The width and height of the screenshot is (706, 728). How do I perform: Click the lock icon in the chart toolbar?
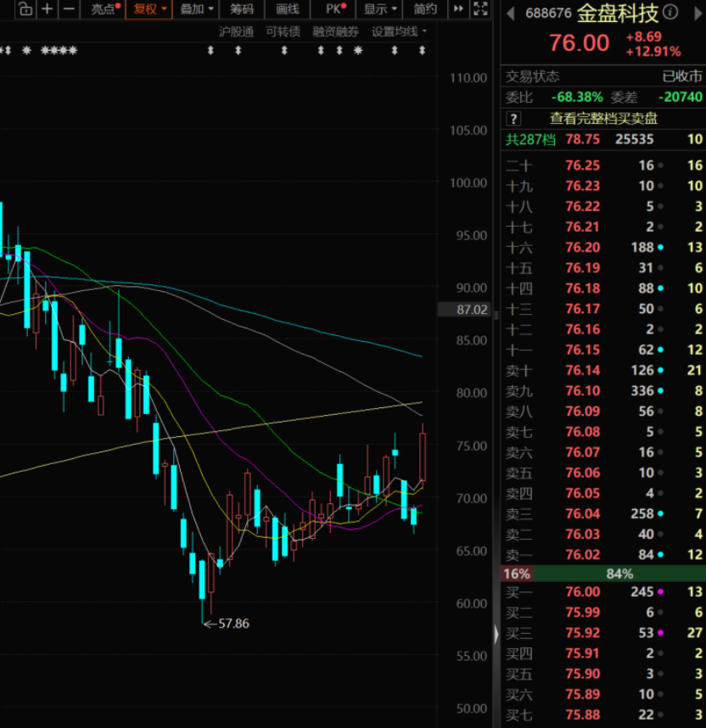pyautogui.click(x=26, y=8)
